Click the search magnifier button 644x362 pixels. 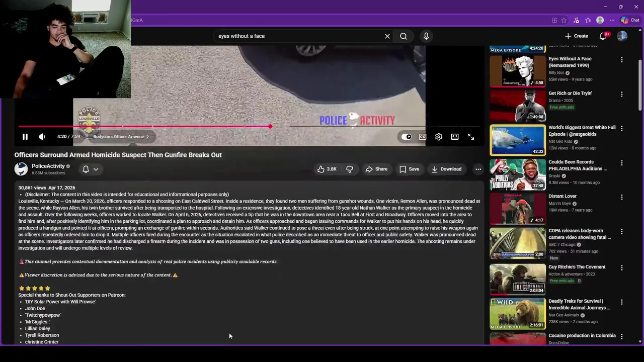click(404, 36)
